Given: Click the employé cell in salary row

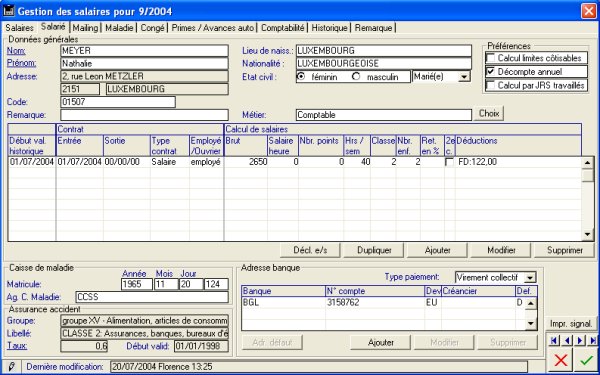Looking at the screenshot, I should [x=207, y=162].
